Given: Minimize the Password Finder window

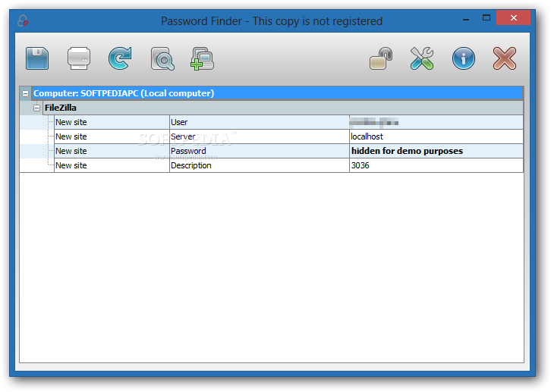Looking at the screenshot, I should point(466,19).
